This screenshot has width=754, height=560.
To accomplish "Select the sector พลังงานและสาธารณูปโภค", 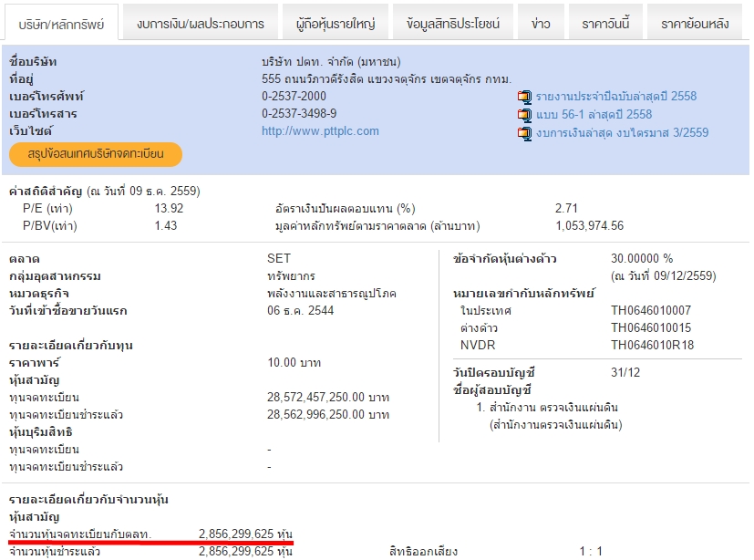I will pyautogui.click(x=332, y=293).
